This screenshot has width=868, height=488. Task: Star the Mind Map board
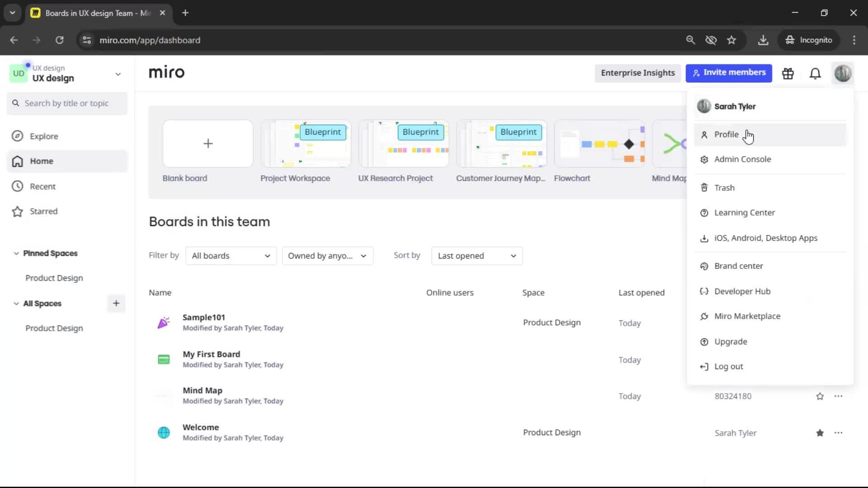[820, 396]
